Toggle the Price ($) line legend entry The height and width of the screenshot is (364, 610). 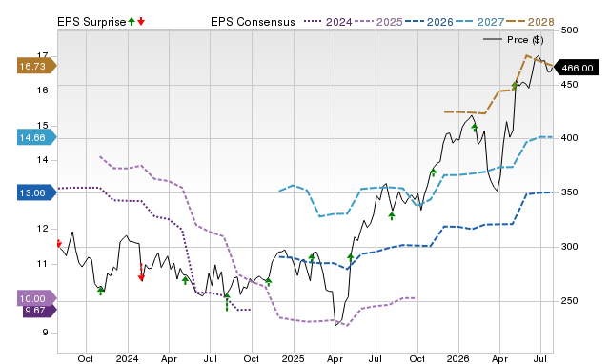(x=513, y=40)
